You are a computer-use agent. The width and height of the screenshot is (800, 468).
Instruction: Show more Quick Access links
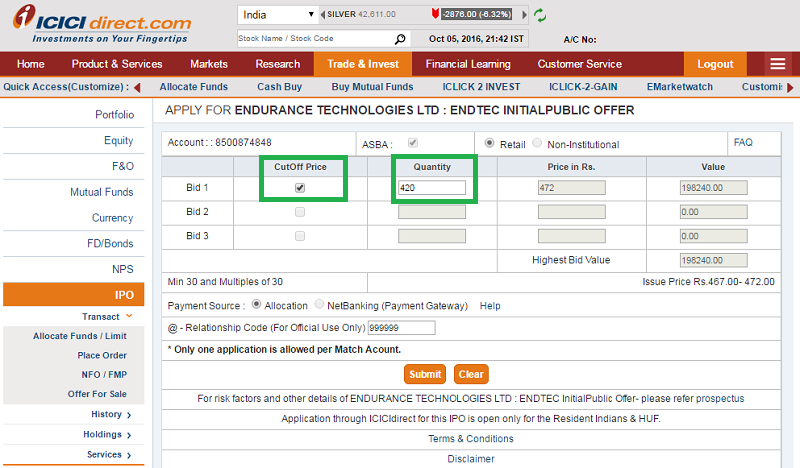[x=790, y=87]
